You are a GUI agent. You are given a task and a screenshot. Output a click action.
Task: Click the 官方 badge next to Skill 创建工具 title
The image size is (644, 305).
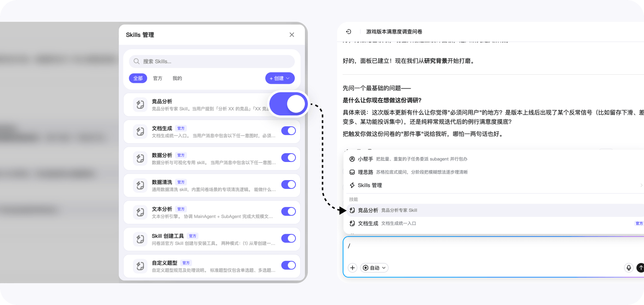[193, 236]
